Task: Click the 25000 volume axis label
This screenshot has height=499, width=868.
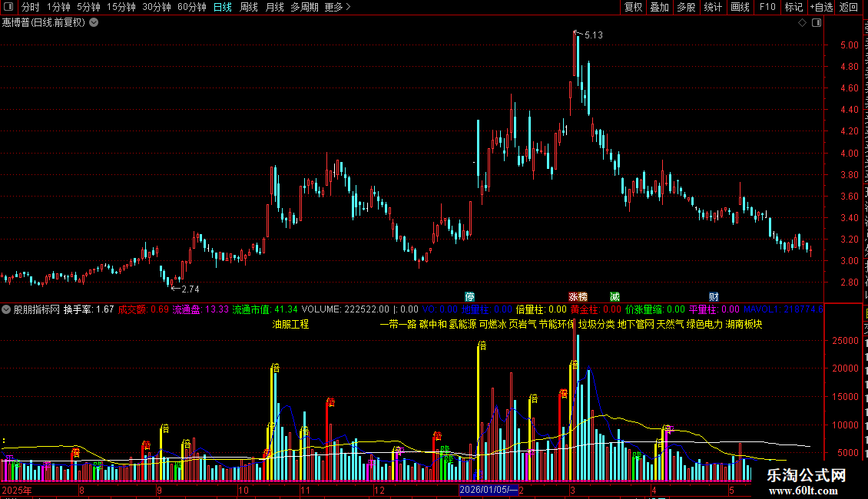Action: click(x=846, y=341)
